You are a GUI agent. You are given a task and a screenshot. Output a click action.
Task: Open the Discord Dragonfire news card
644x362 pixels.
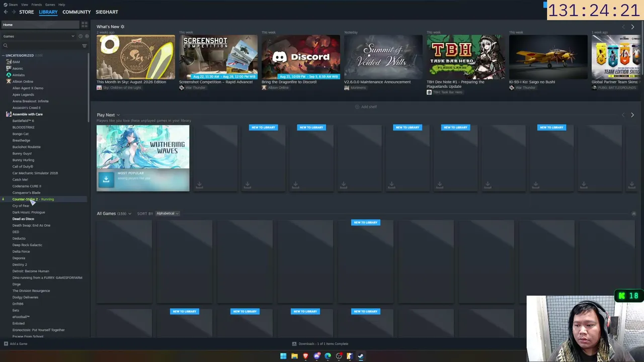[301, 57]
